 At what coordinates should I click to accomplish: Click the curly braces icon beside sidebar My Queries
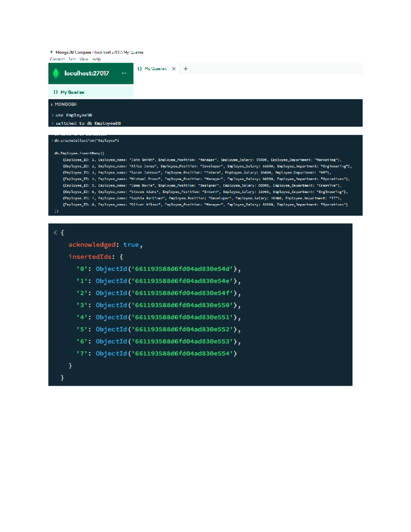tap(55, 92)
